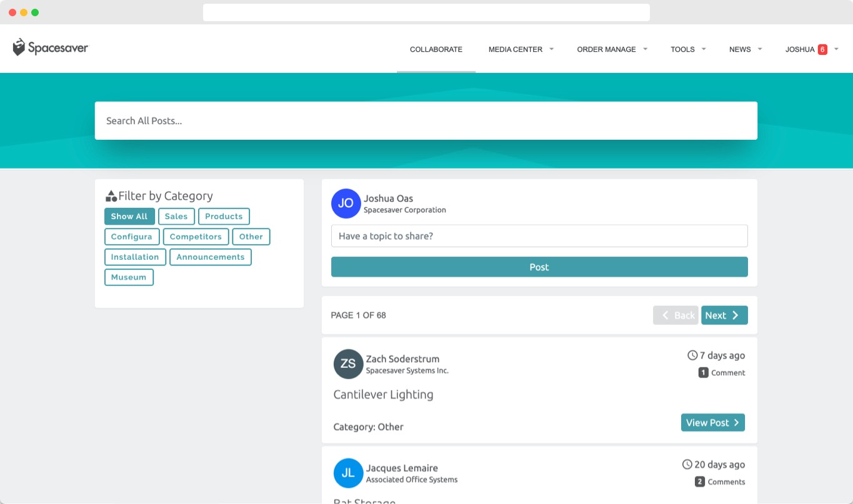Expand the News dropdown arrow
This screenshot has width=853, height=504.
point(760,49)
